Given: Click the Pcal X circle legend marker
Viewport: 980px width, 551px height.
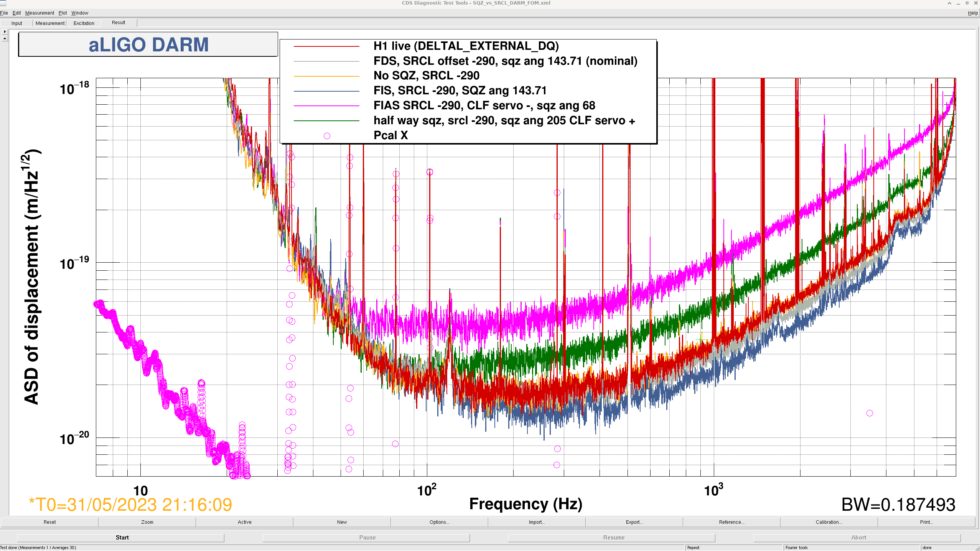Looking at the screenshot, I should (x=327, y=136).
